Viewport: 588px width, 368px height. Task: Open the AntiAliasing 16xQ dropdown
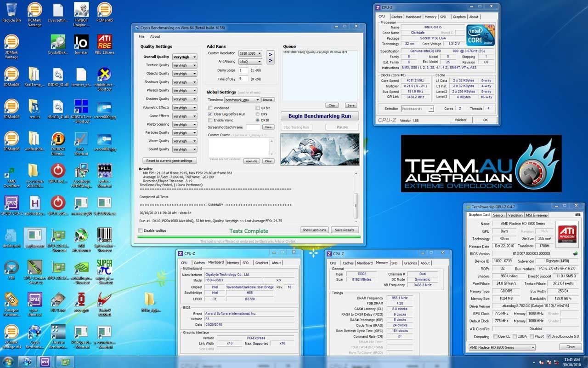click(250, 62)
